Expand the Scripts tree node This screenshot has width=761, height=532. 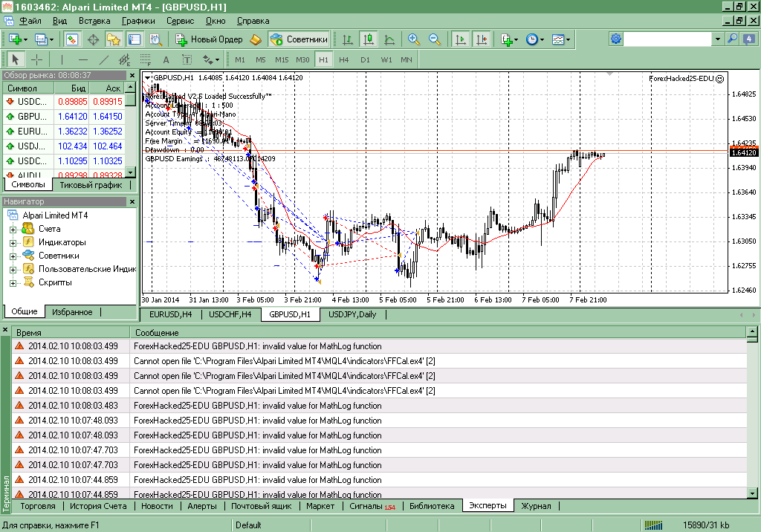click(x=13, y=283)
